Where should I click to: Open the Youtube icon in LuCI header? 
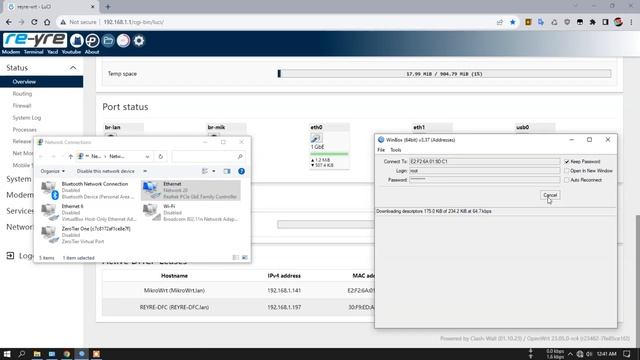tap(123, 40)
